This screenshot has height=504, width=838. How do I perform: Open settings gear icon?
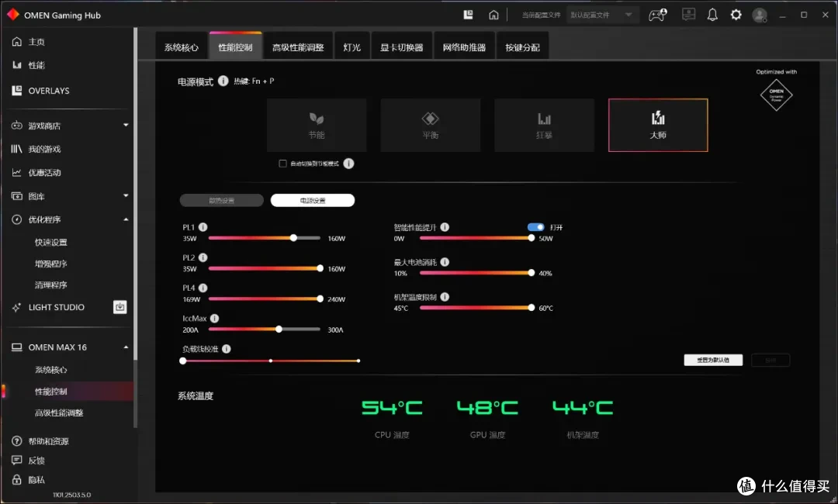coord(736,15)
